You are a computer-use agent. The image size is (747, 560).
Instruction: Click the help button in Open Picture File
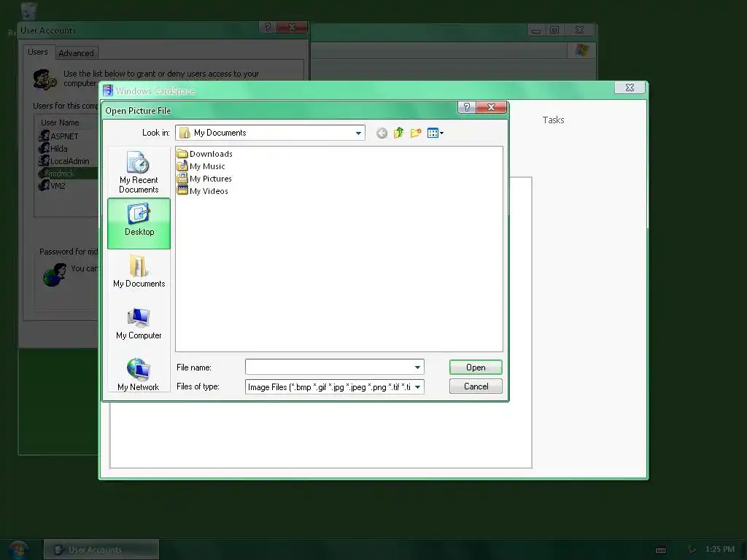coord(467,107)
